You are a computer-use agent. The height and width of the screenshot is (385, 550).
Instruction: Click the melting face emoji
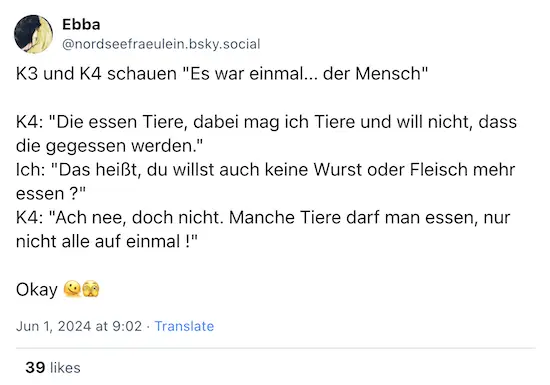tap(72, 289)
